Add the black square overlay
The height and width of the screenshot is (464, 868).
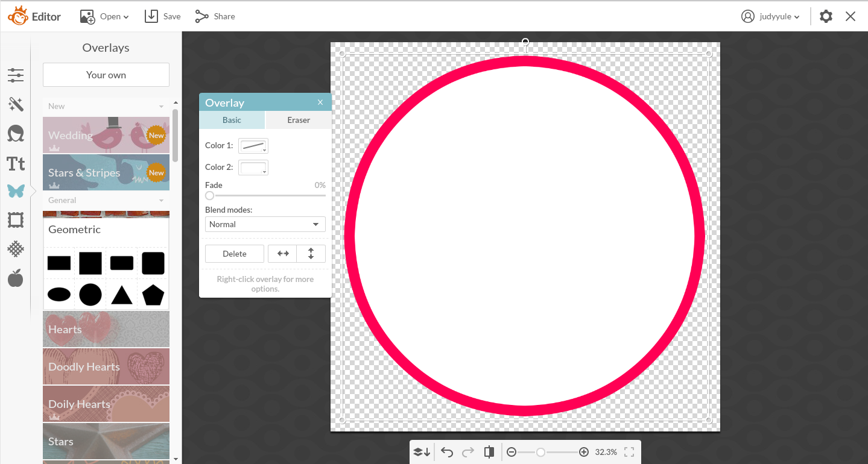(x=90, y=263)
